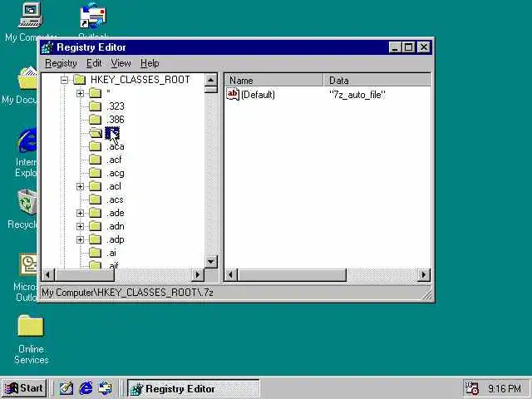Click the open folder icon of .7z key
The image size is (532, 399).
(x=96, y=133)
